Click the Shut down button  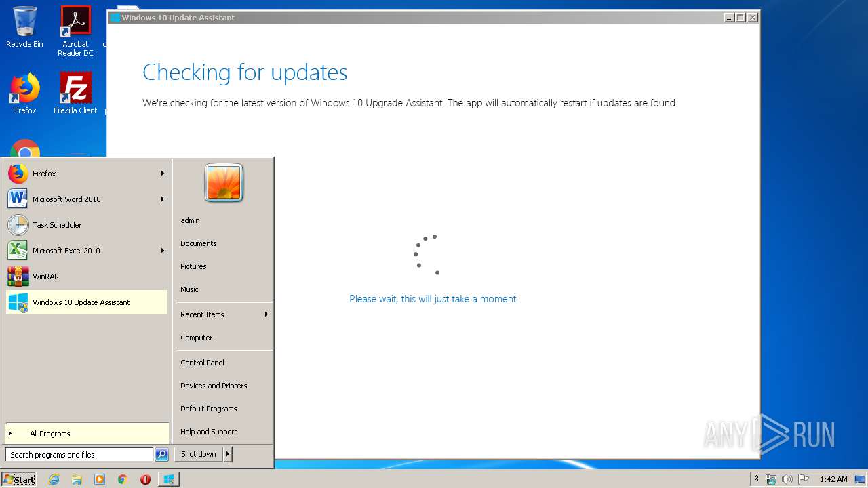pos(199,454)
